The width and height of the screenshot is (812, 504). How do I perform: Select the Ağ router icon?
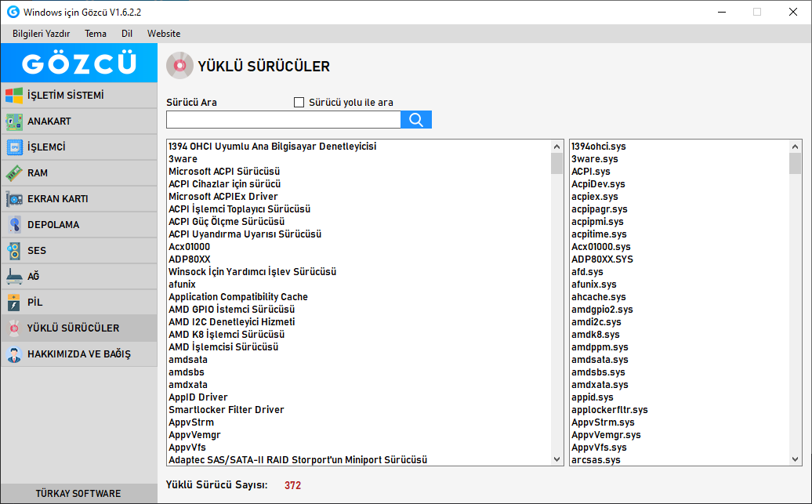tap(14, 277)
